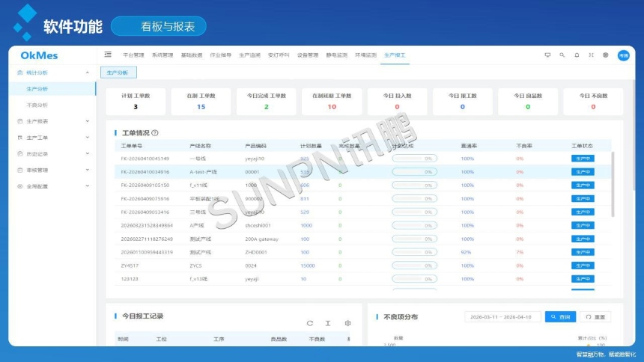This screenshot has height=362, width=644.
Task: Click 生产中 status for FK-20260409053416
Action: click(583, 212)
